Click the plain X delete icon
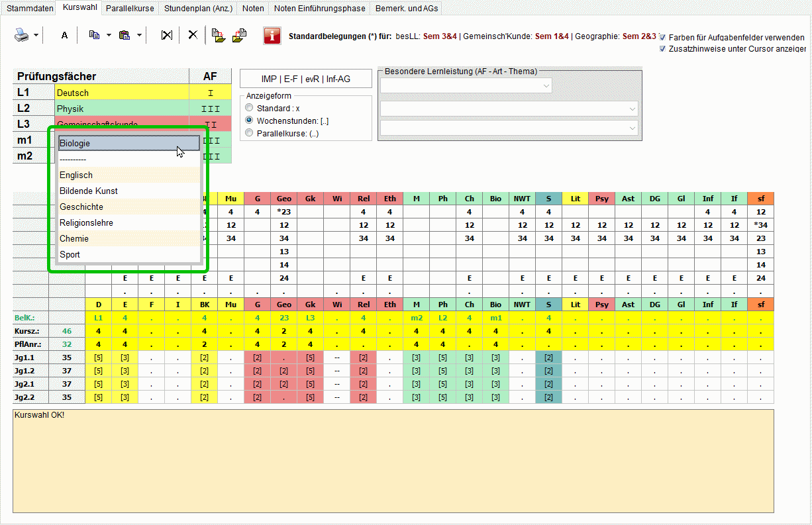Viewport: 812px width, 525px height. [193, 35]
